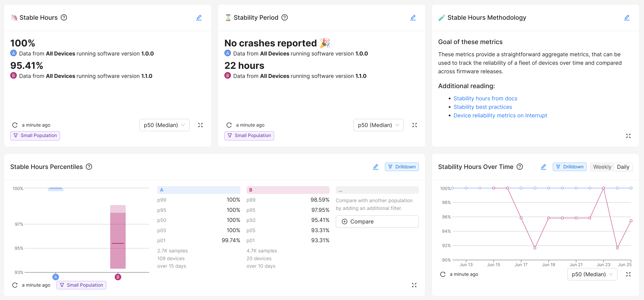Open Stability best practices link
The height and width of the screenshot is (300, 644).
(x=483, y=107)
